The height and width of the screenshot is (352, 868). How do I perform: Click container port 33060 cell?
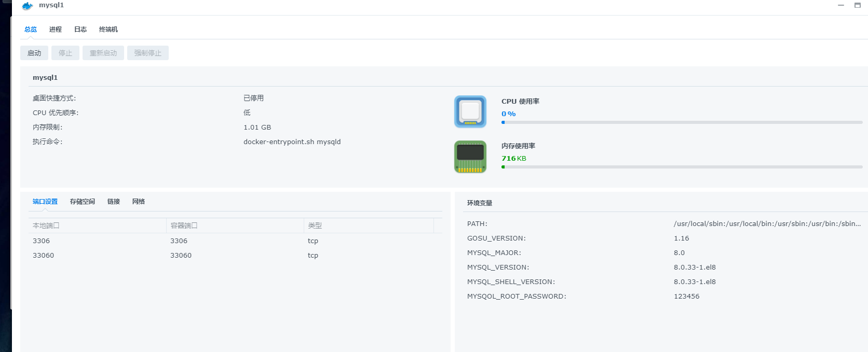click(181, 255)
